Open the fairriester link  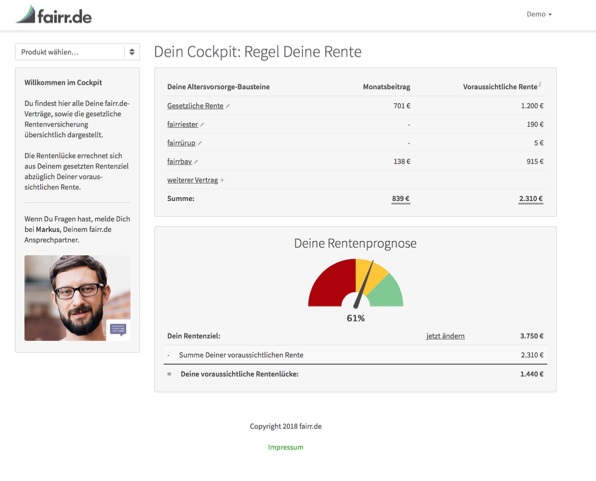(182, 124)
